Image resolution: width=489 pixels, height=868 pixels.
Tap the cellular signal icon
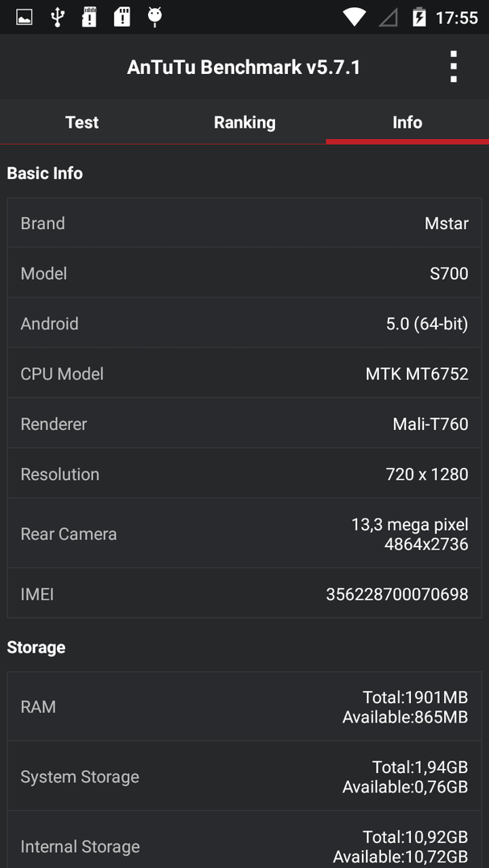388,18
